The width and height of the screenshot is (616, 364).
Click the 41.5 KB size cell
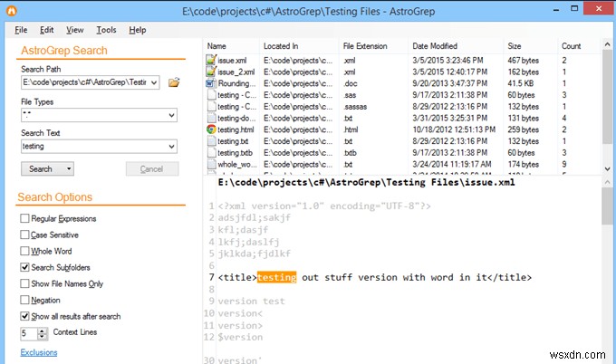pos(520,83)
